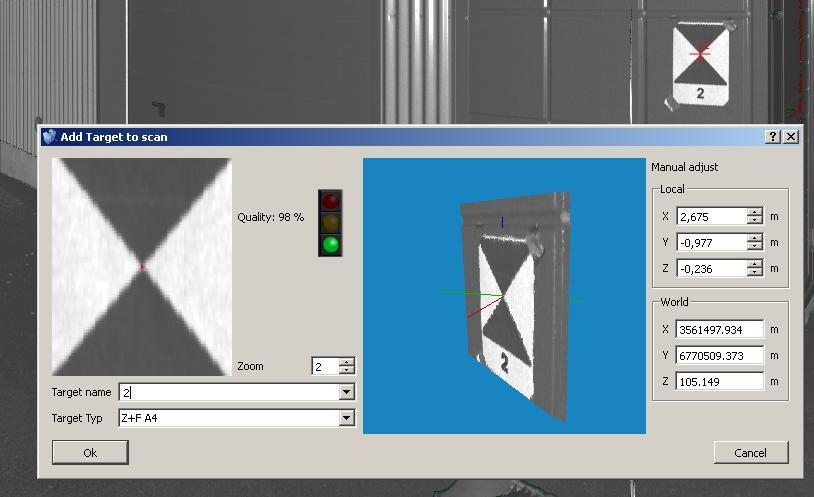Image resolution: width=814 pixels, height=497 pixels.
Task: Close the Add Target to scan dialog
Action: [791, 137]
